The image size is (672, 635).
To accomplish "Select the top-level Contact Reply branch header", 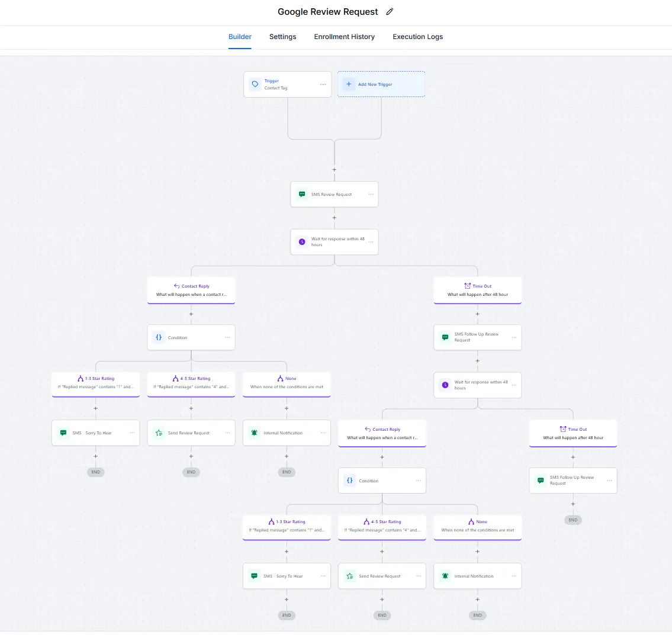I will pos(191,290).
